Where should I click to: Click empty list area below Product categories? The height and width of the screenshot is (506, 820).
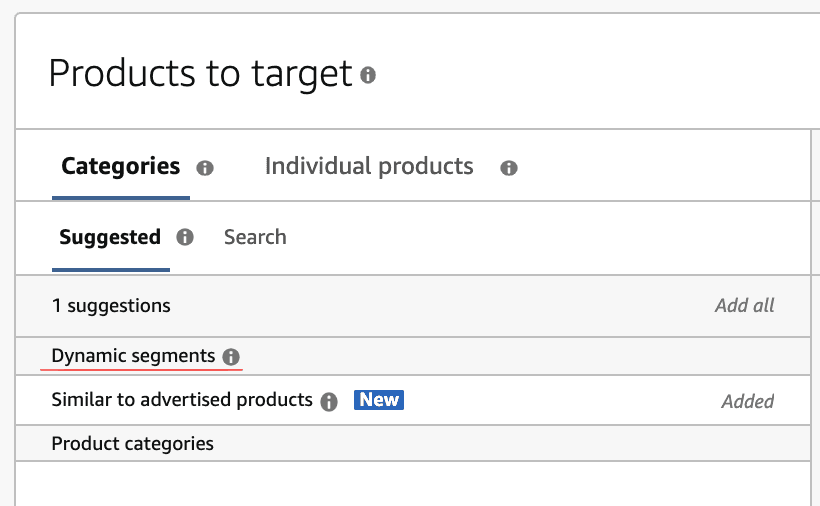pyautogui.click(x=400, y=483)
